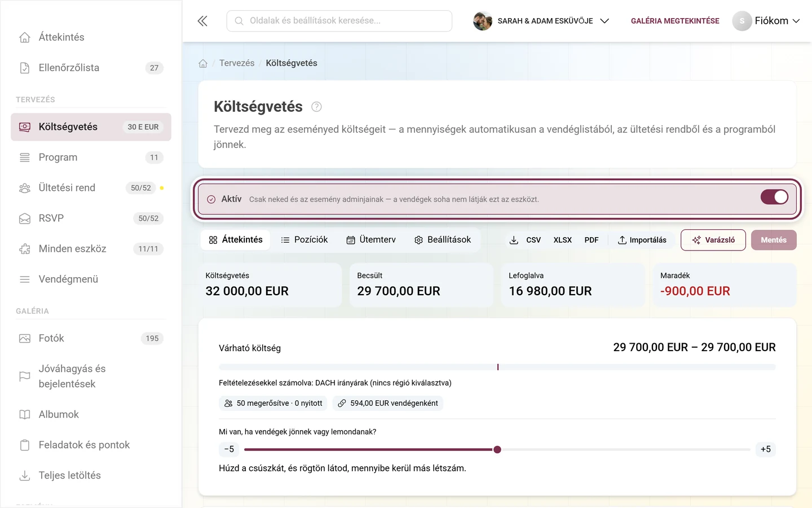Click the 50 megerősítve guests chip
812x508 pixels.
pyautogui.click(x=273, y=403)
